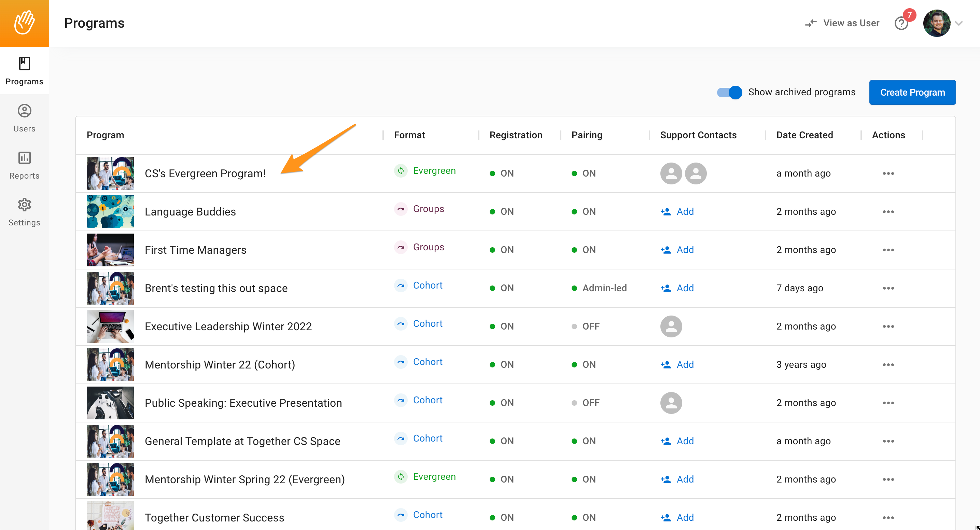Screen dimensions: 980x530
Task: Open Mentorship Winter Spring 22 (Evergreen) program
Action: tap(244, 479)
